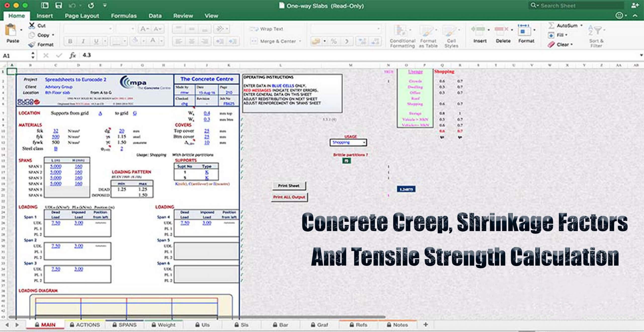Click the Sort & Filter icon
Image resolution: width=644 pixels, height=332 pixels.
[595, 31]
